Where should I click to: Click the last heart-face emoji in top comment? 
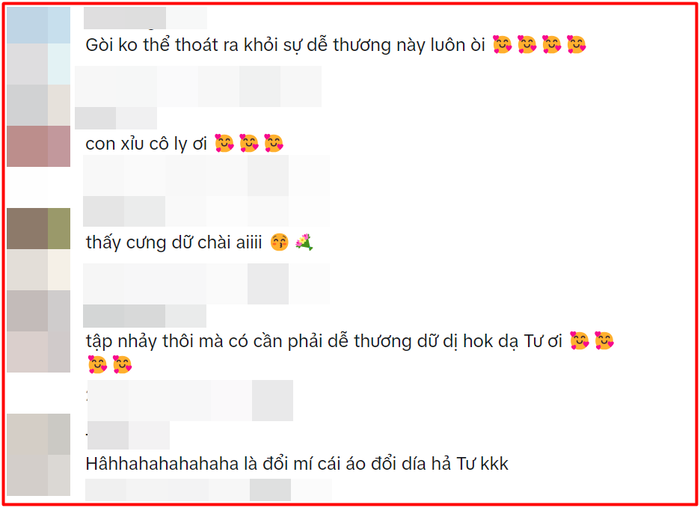point(576,45)
